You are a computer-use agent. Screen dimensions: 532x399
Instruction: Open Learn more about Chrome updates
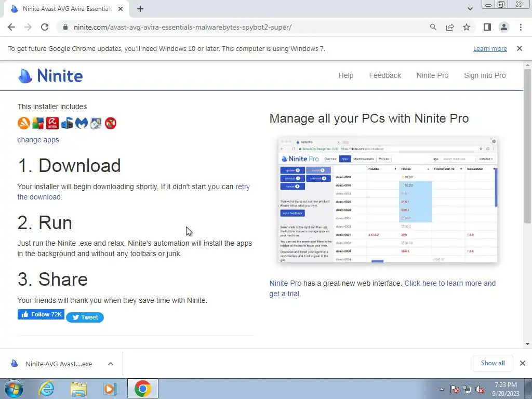[x=490, y=48]
